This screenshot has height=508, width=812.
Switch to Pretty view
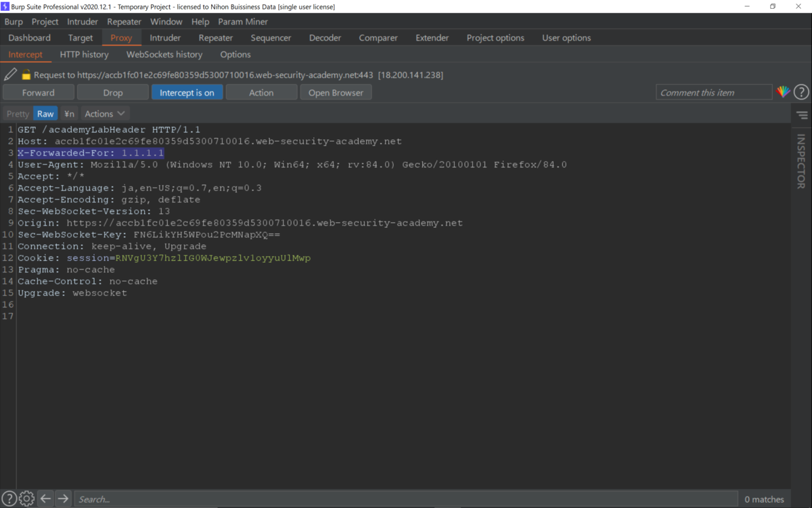point(18,114)
